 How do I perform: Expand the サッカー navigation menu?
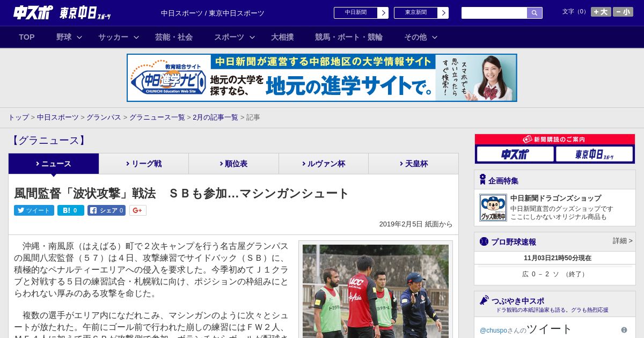[x=119, y=37]
